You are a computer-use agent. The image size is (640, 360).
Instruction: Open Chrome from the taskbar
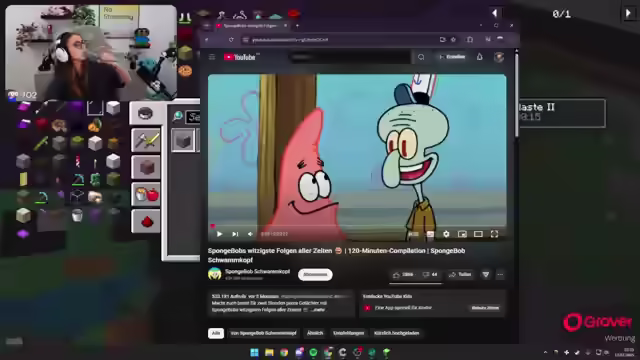(284, 352)
